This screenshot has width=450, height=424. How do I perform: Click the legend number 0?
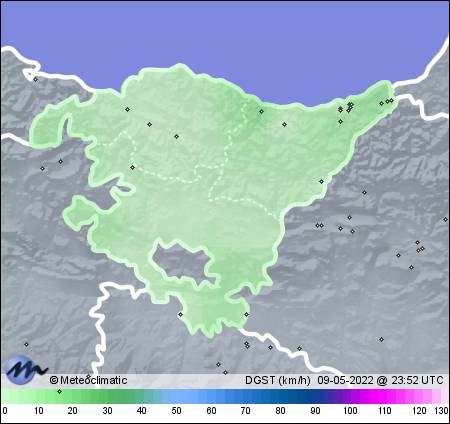pos(5,411)
